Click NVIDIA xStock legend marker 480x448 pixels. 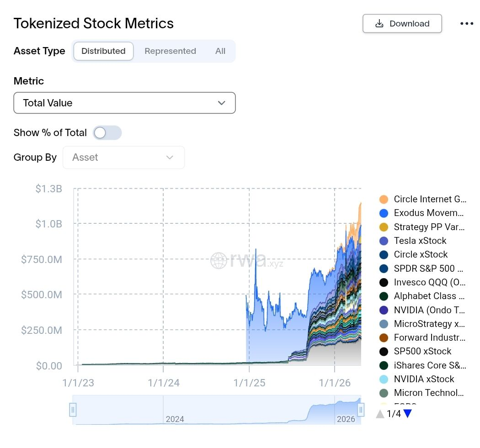click(x=384, y=379)
